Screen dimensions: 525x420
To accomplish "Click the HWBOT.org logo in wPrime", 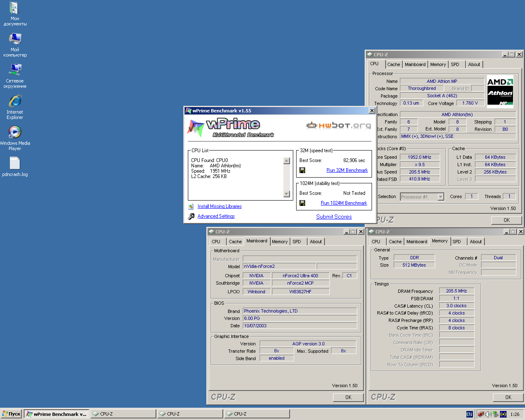I will pos(339,126).
